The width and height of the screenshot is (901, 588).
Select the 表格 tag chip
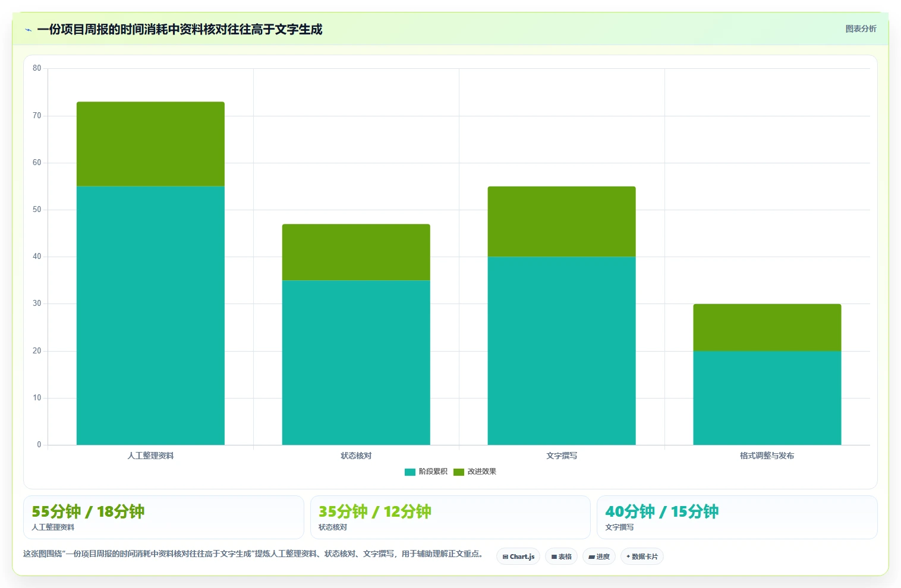pyautogui.click(x=561, y=557)
